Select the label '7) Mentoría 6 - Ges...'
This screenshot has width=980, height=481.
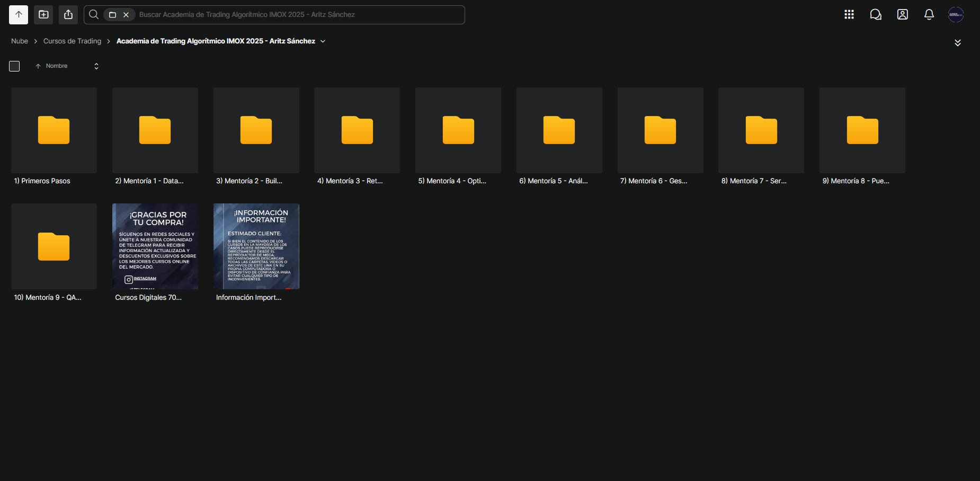tap(654, 181)
